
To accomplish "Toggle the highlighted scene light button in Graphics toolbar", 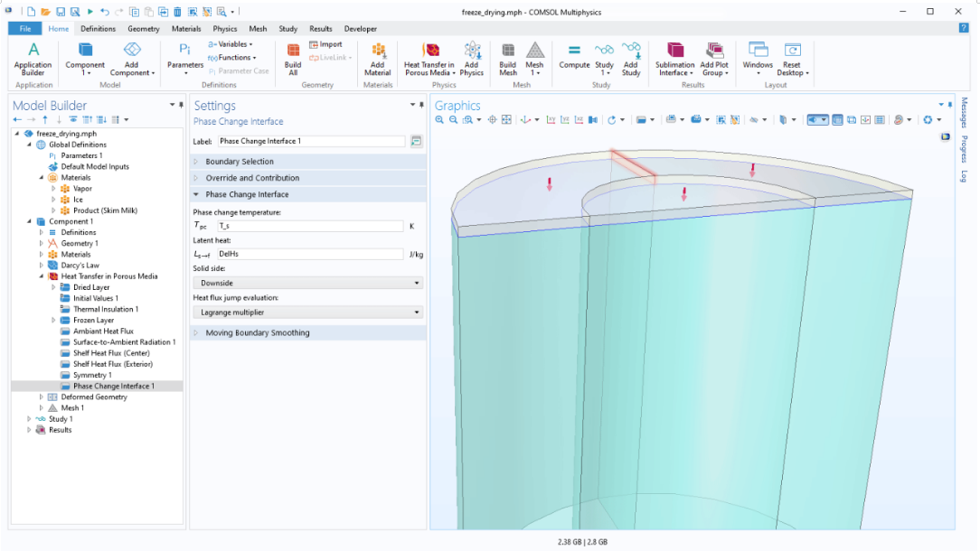I will pos(817,120).
